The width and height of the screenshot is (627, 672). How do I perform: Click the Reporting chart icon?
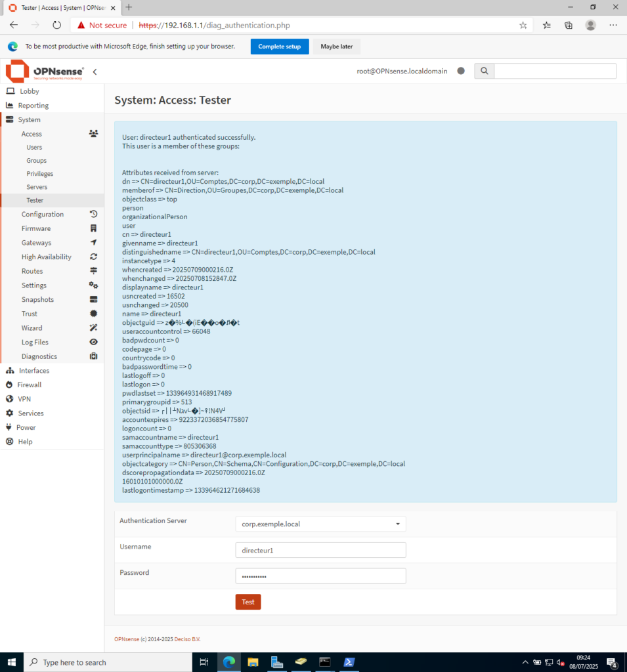pyautogui.click(x=9, y=106)
